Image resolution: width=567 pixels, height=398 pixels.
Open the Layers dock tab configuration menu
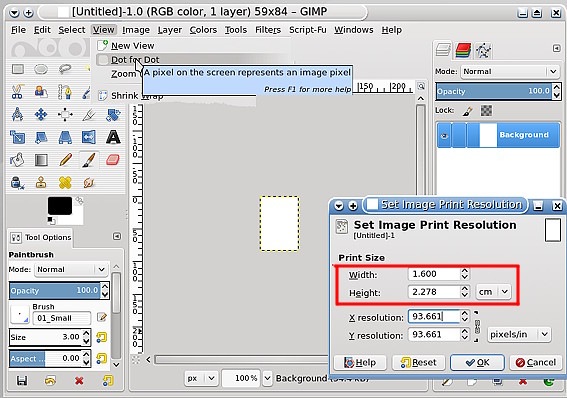point(557,48)
